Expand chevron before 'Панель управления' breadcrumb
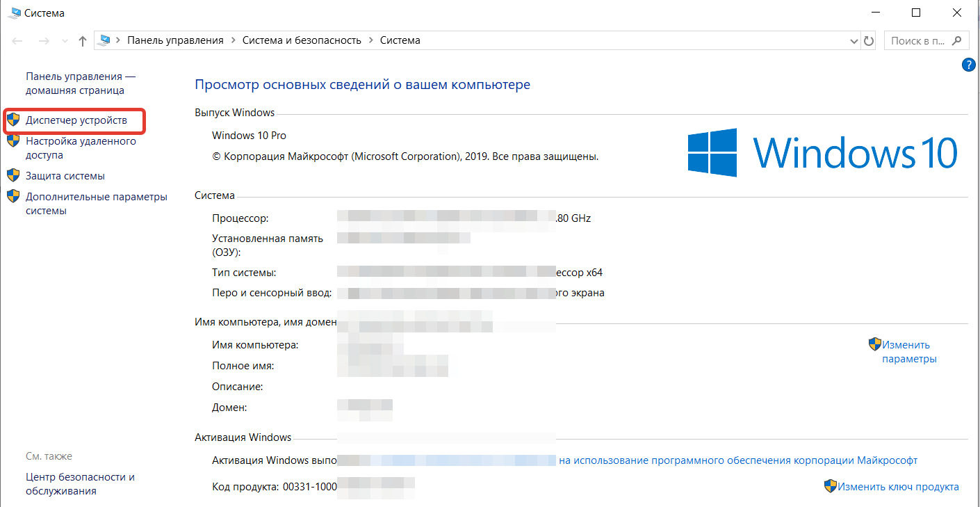This screenshot has width=980, height=507. pyautogui.click(x=118, y=40)
